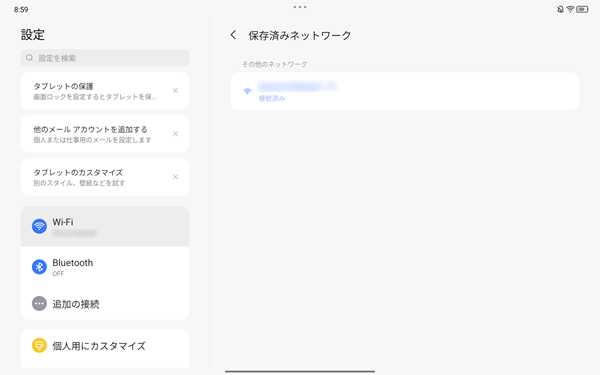This screenshot has height=375, width=600.
Task: Dismiss the 他のメール アカウントを追加する card
Action: point(175,134)
